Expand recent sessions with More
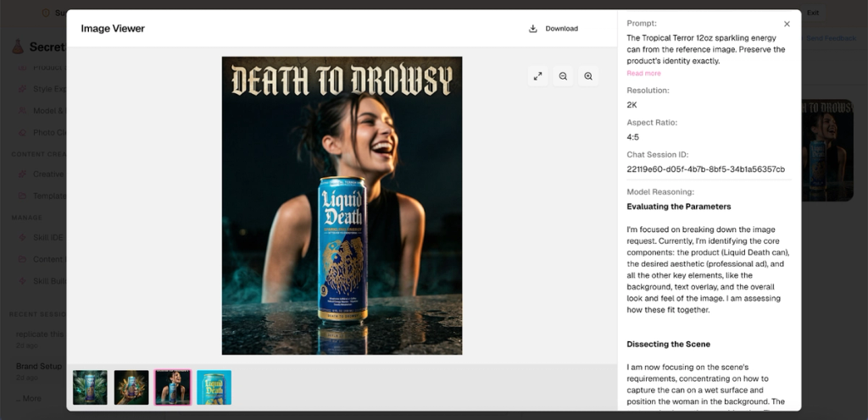Viewport: 868px width, 420px height. [x=31, y=398]
